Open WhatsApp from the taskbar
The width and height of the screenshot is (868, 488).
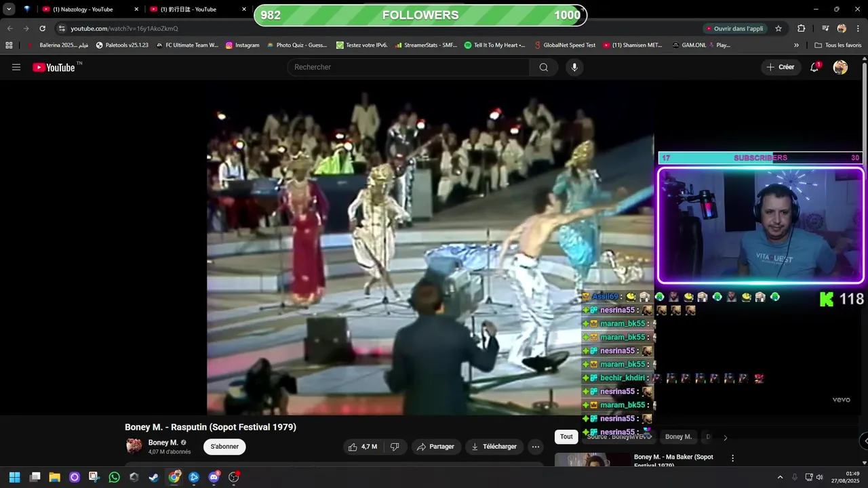(114, 477)
